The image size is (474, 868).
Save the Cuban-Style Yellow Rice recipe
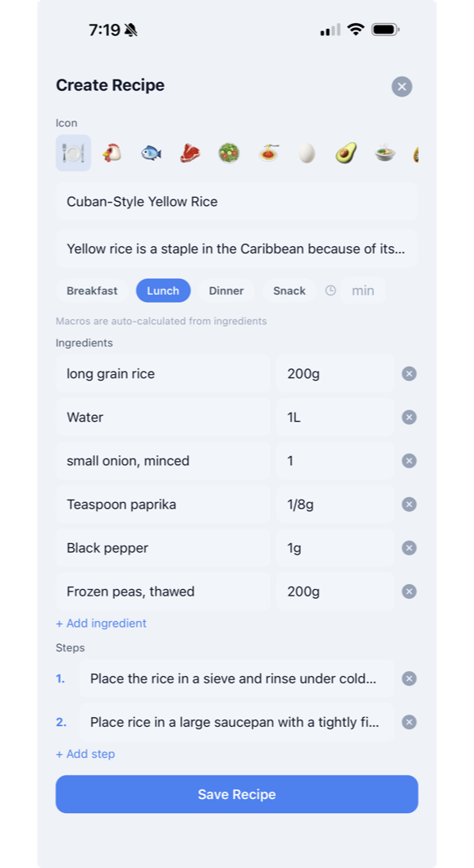click(236, 793)
